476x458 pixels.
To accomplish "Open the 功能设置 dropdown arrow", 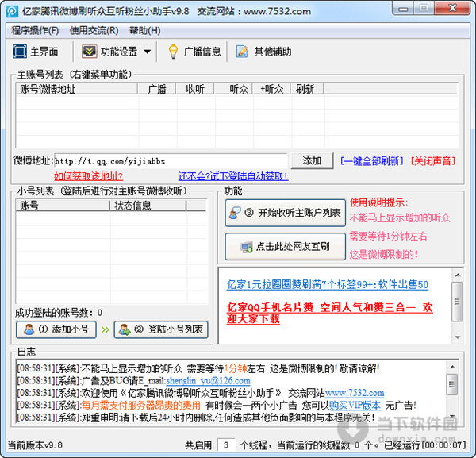I will pyautogui.click(x=147, y=52).
